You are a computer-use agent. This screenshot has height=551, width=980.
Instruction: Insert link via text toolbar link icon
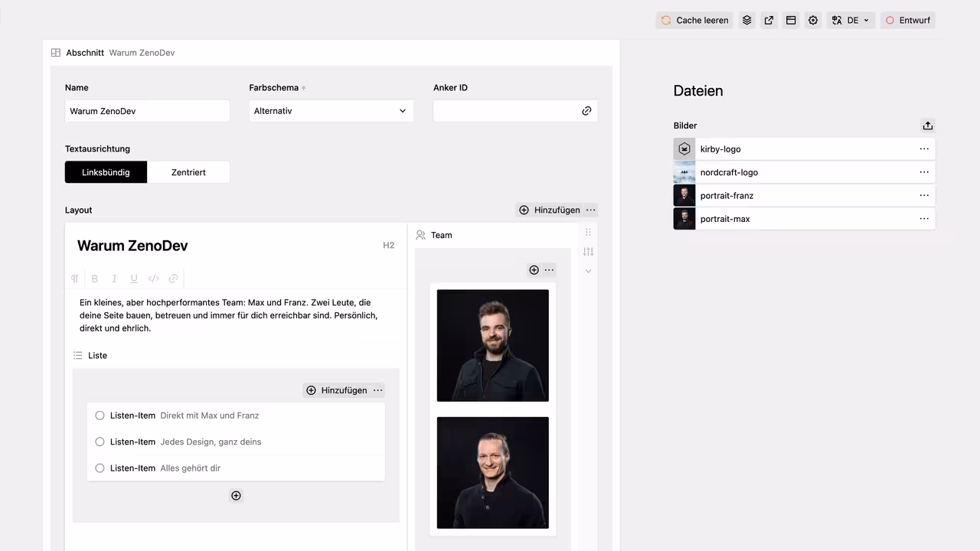(x=173, y=279)
